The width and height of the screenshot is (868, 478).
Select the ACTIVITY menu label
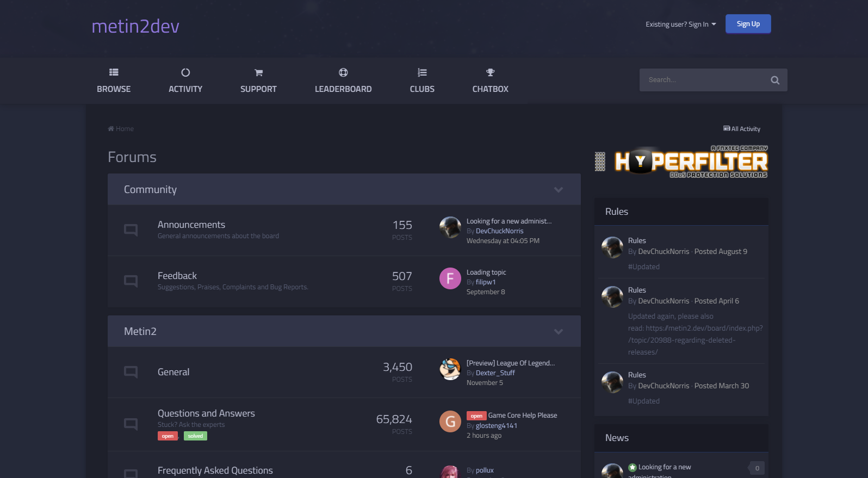pyautogui.click(x=185, y=89)
